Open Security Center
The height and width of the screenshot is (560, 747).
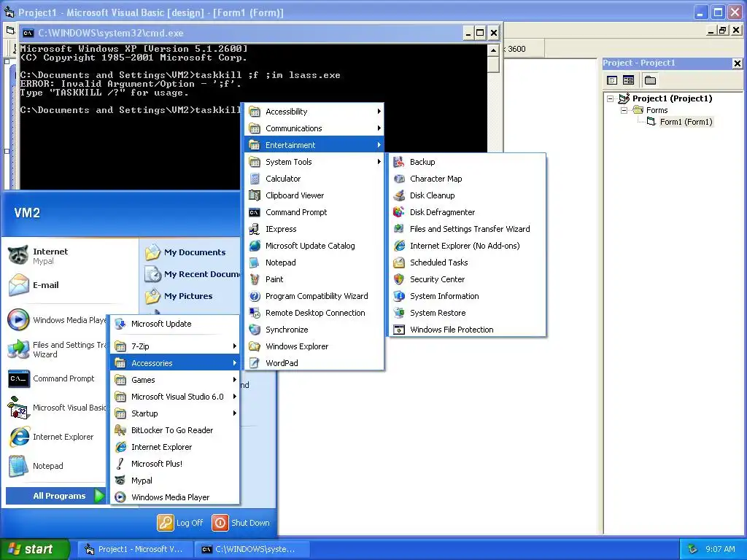468,279
